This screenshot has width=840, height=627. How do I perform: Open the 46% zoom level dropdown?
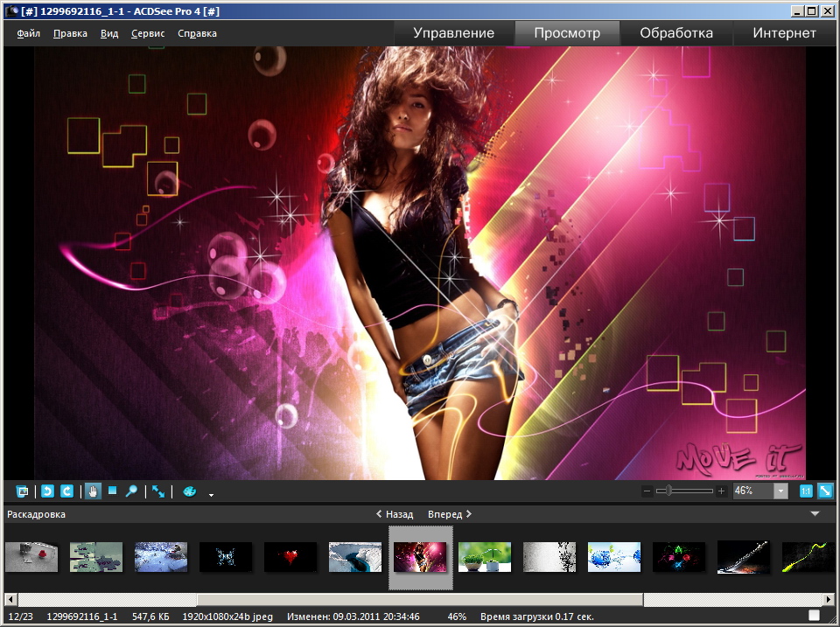tap(780, 491)
